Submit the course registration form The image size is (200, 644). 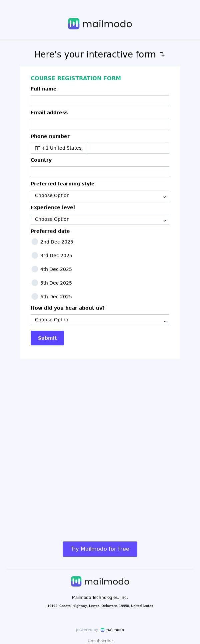pos(47,338)
